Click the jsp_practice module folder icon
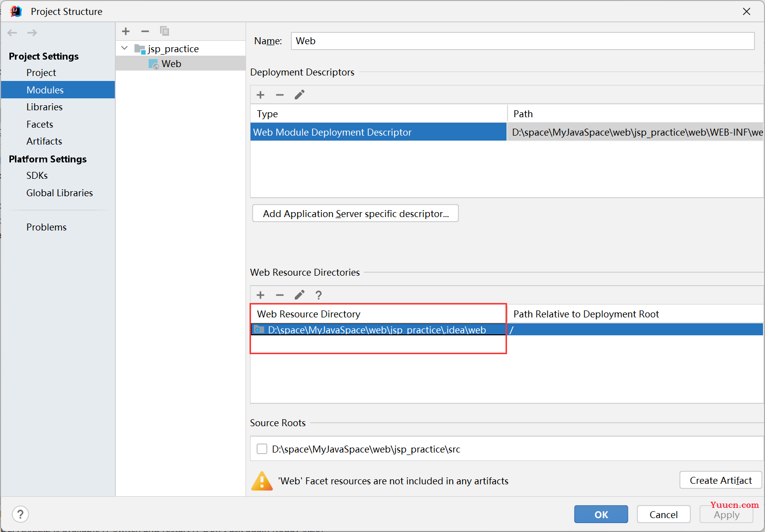Screen dimensions: 765x532 coord(140,49)
